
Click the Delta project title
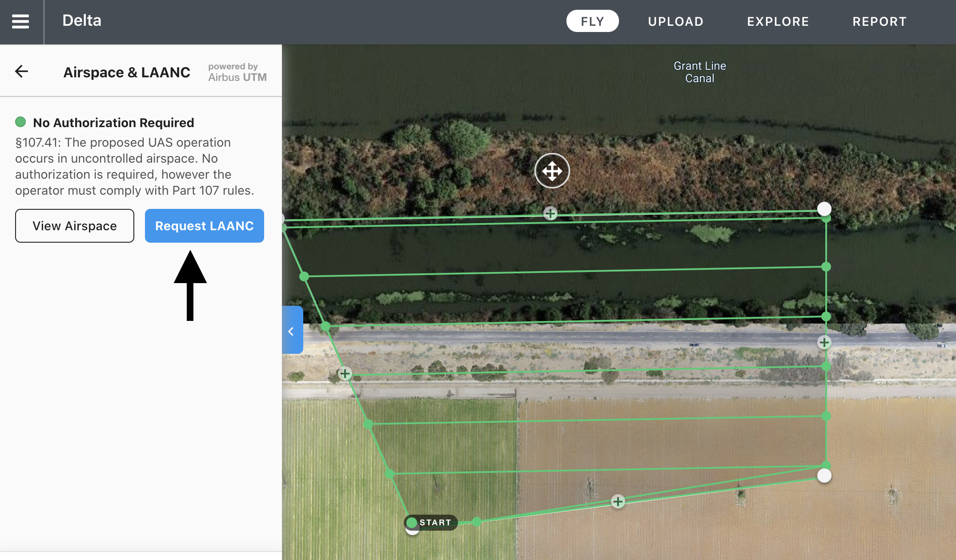pos(82,20)
